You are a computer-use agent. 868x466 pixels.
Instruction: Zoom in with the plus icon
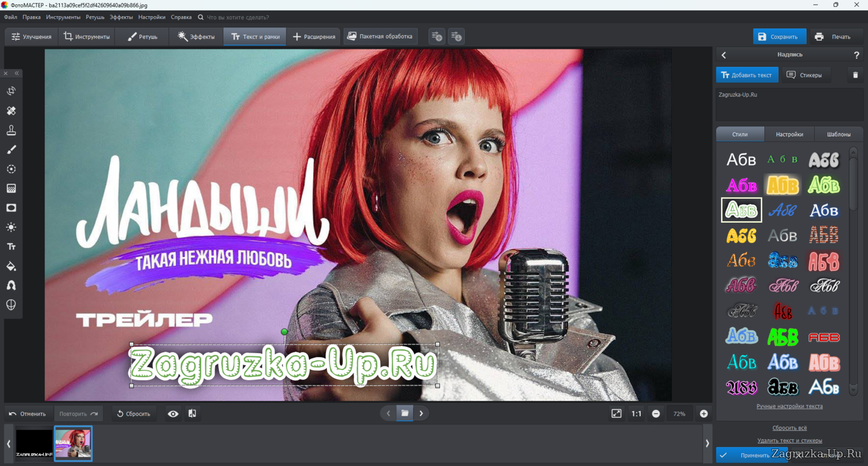coord(704,414)
